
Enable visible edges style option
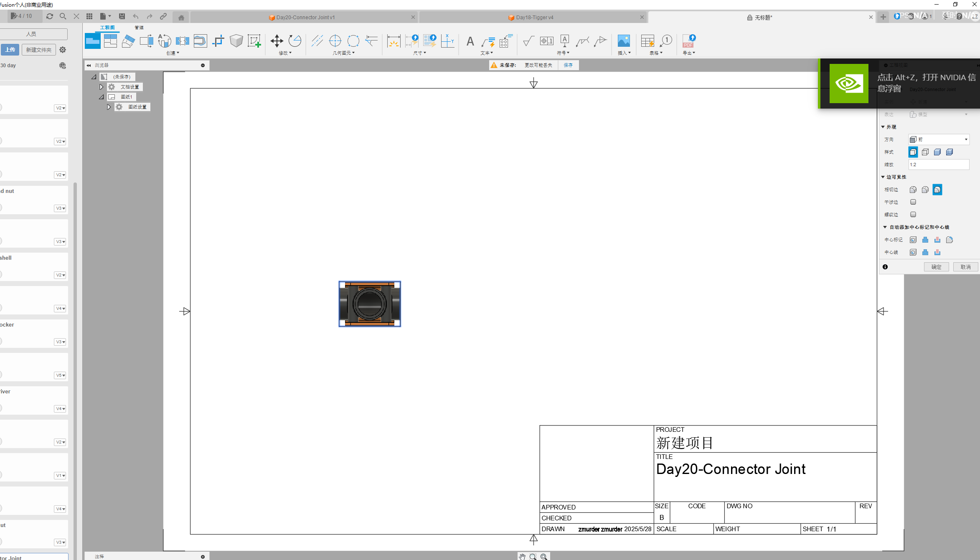click(913, 152)
